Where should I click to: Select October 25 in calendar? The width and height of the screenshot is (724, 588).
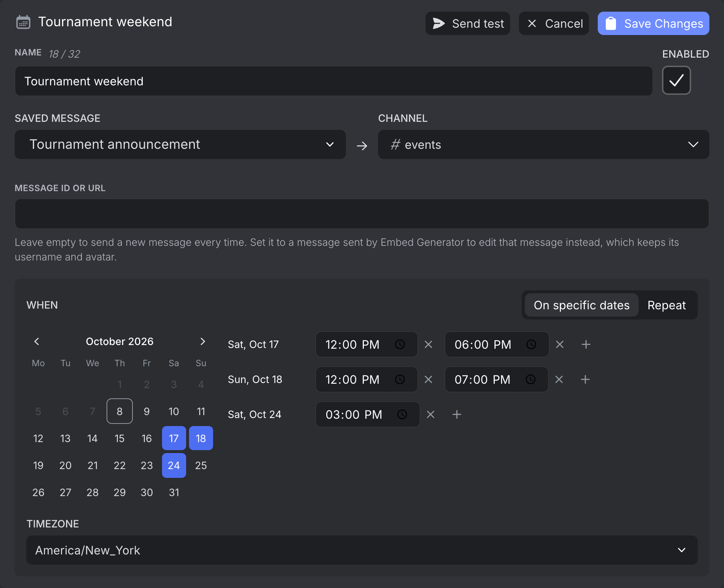(201, 465)
